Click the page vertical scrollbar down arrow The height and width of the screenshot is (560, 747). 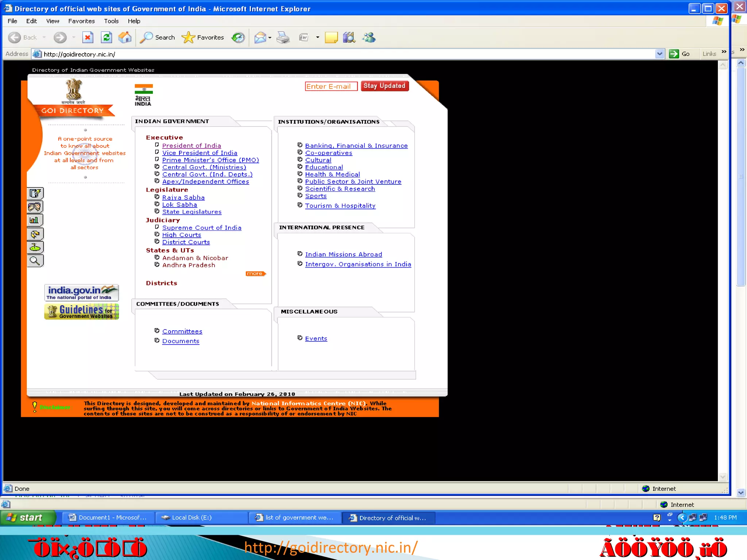tap(723, 477)
